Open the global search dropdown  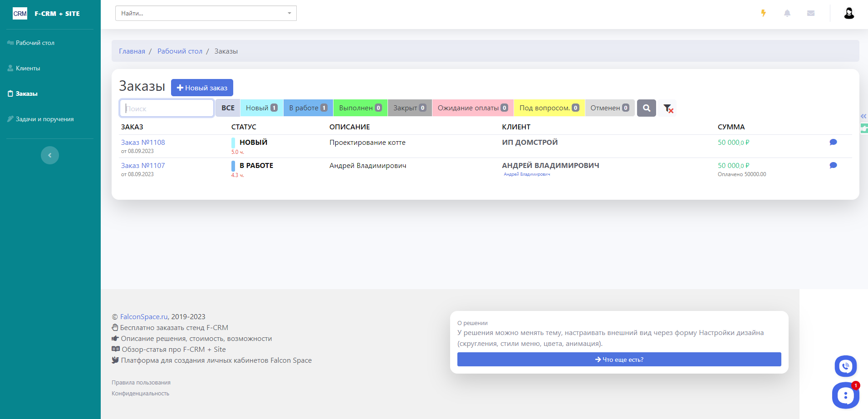click(x=206, y=13)
